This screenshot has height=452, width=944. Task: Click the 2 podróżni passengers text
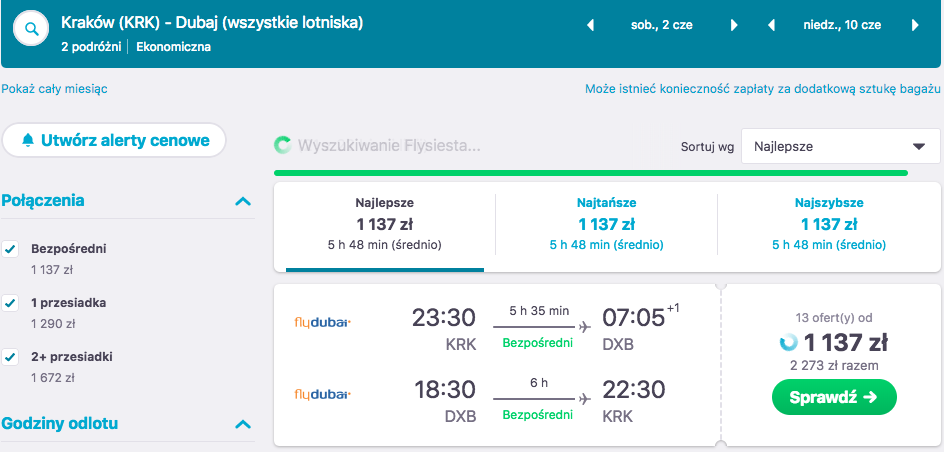pyautogui.click(x=91, y=47)
